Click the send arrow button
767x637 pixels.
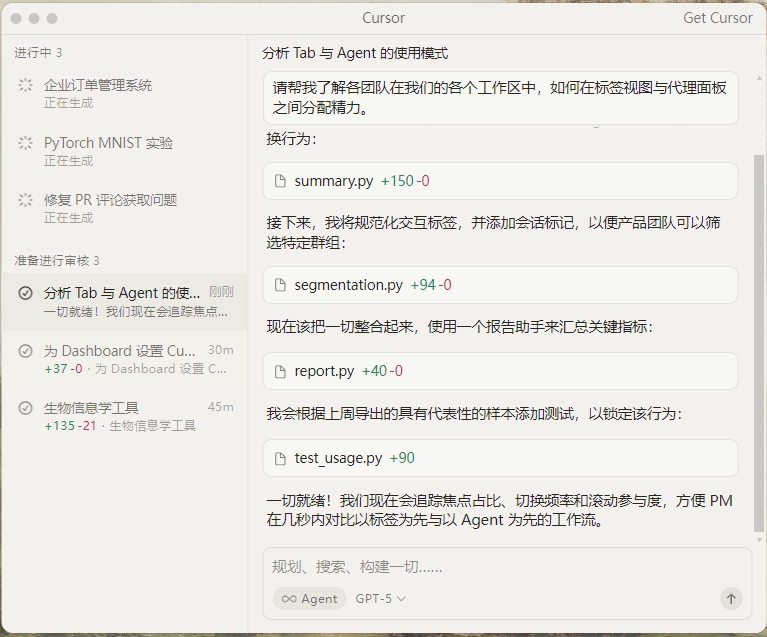point(731,599)
